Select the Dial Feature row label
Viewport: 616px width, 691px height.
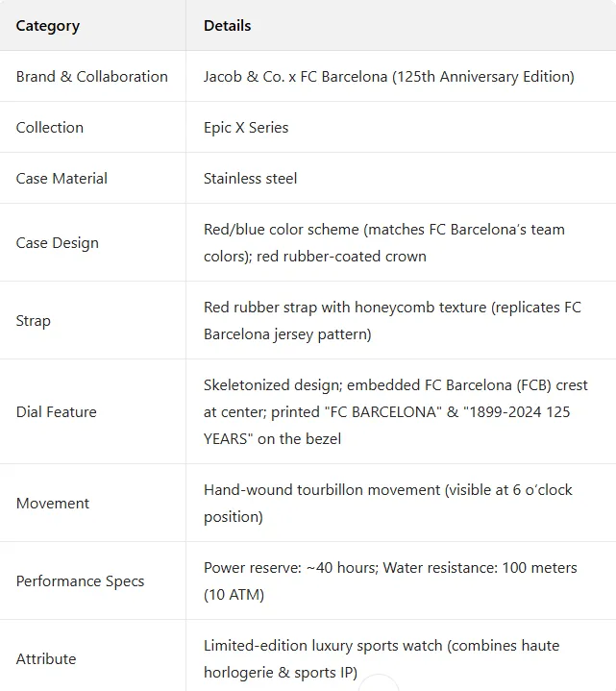[x=57, y=412]
